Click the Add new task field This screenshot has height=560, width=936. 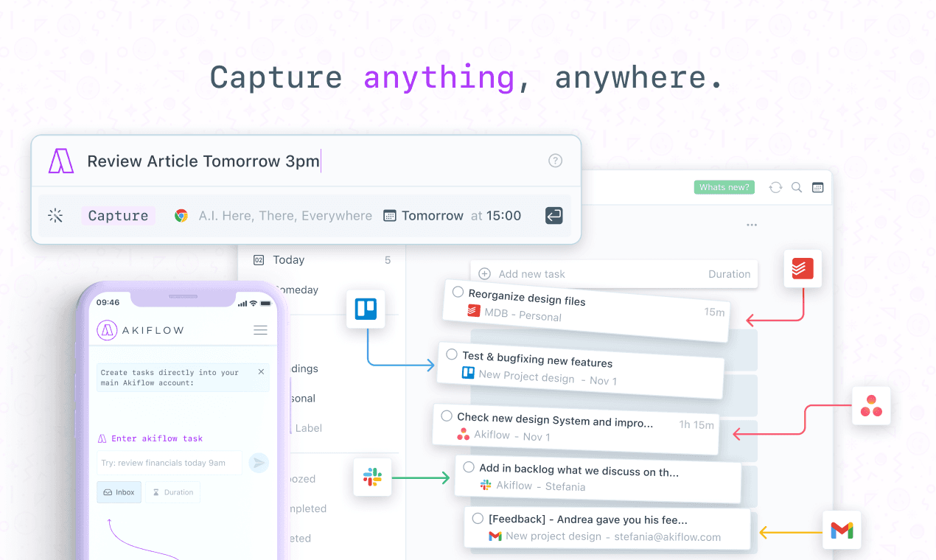click(x=590, y=274)
